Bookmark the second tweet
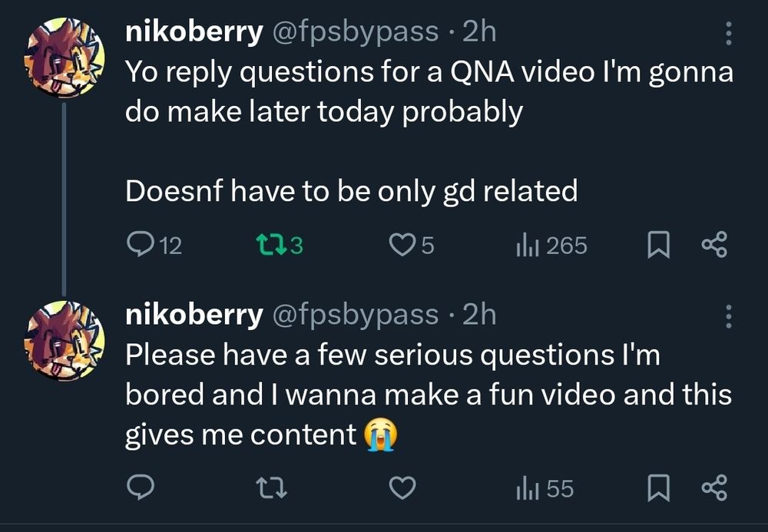 pos(657,487)
